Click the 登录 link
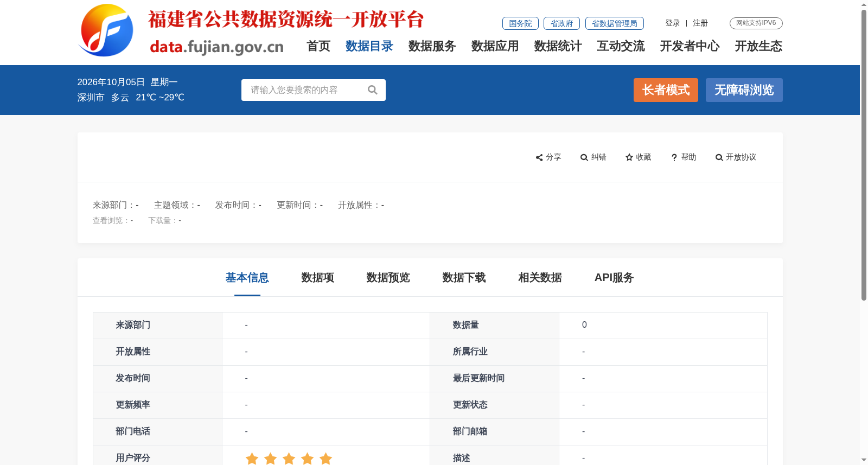Viewport: 868px width, 465px height. (673, 23)
